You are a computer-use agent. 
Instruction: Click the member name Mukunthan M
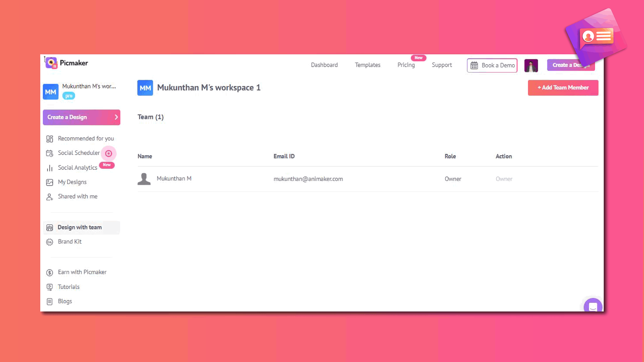point(174,179)
